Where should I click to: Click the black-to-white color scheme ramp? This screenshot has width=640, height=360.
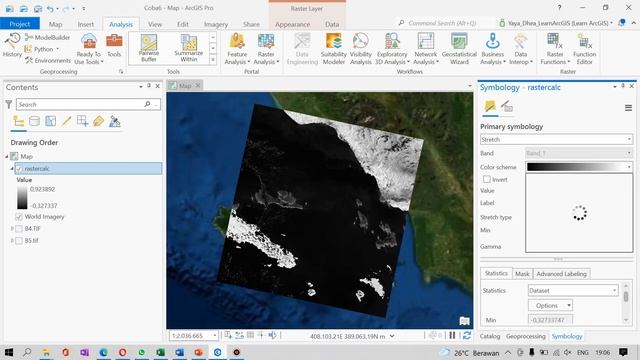[x=576, y=167]
